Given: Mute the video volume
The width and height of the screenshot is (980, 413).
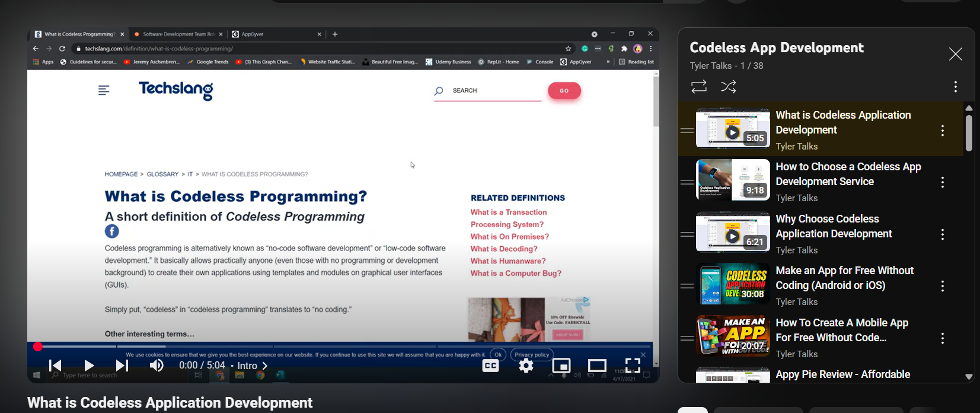Looking at the screenshot, I should (157, 366).
